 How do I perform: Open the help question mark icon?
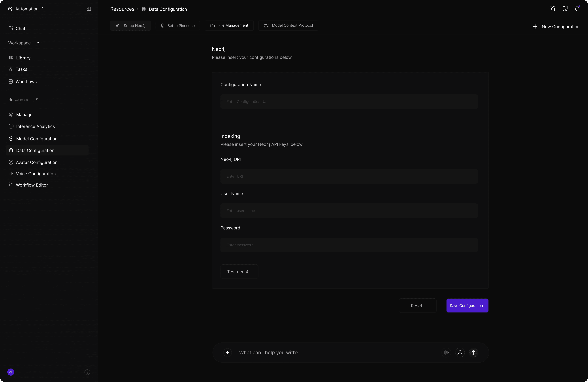pos(87,372)
